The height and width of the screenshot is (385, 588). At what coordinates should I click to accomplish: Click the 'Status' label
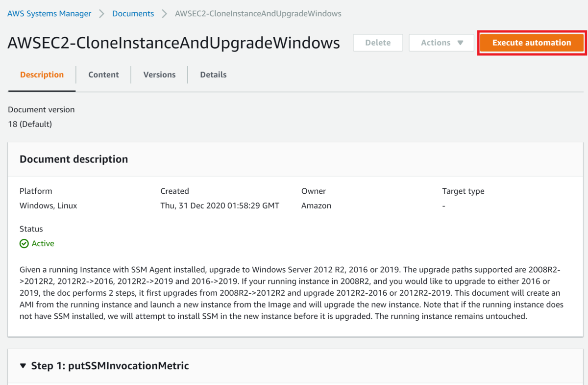pyautogui.click(x=31, y=229)
